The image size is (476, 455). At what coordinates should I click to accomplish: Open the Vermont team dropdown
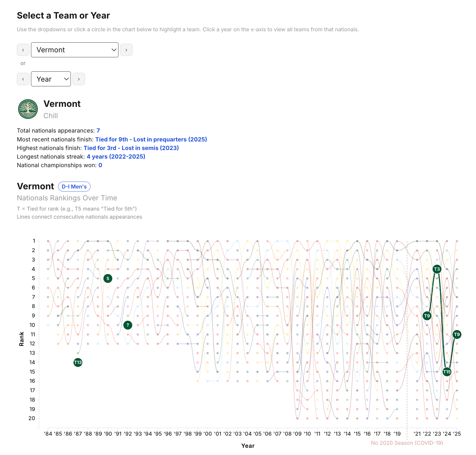tap(75, 50)
